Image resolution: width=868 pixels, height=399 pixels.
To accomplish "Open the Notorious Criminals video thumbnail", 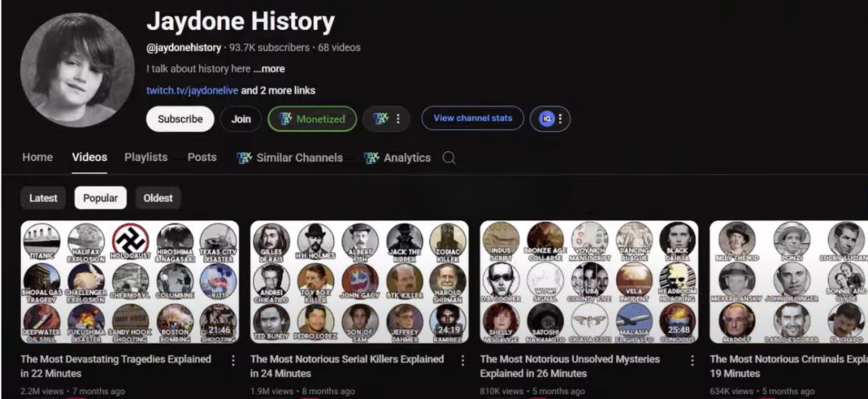I will (789, 282).
